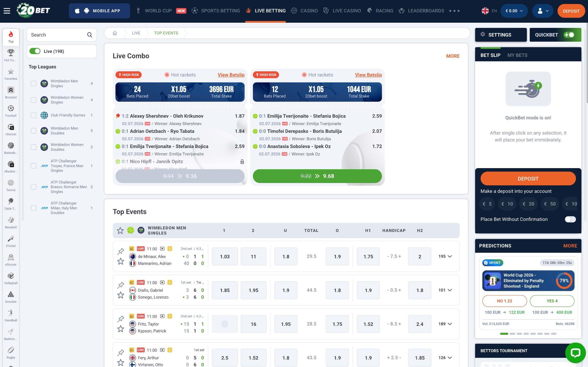Select odds 1.03 for de Minaur

(x=225, y=256)
